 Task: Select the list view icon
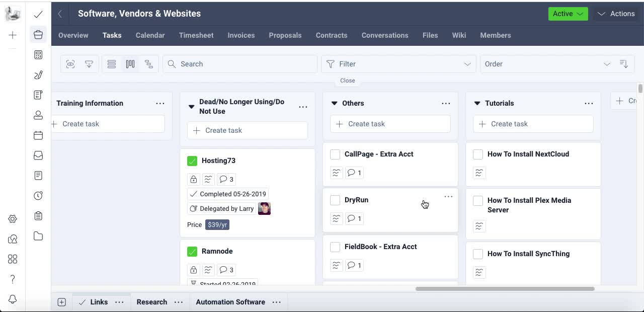click(x=112, y=64)
